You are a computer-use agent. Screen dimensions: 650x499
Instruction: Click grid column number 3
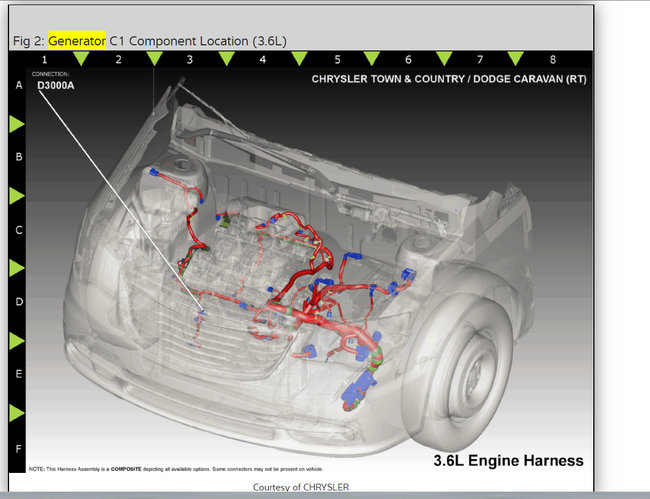[x=189, y=60]
